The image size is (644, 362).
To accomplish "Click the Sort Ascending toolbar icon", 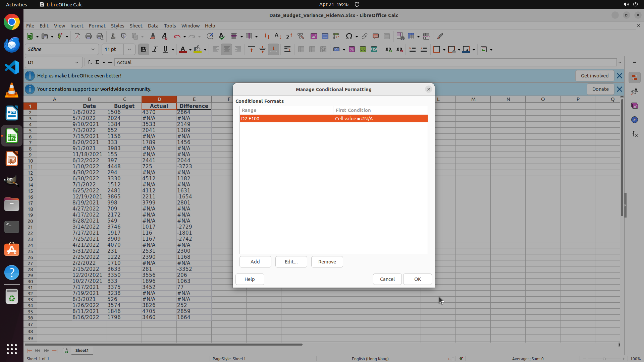I will pos(278,36).
